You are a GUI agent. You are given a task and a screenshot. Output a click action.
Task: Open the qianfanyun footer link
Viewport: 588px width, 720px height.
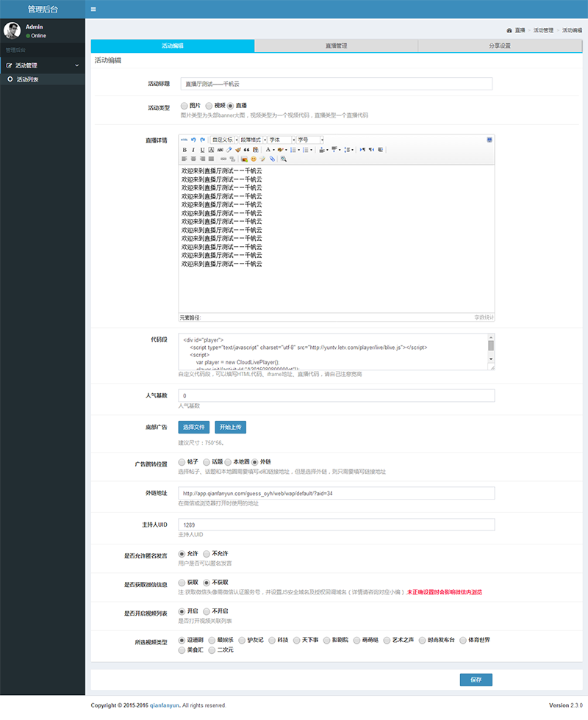pos(165,705)
